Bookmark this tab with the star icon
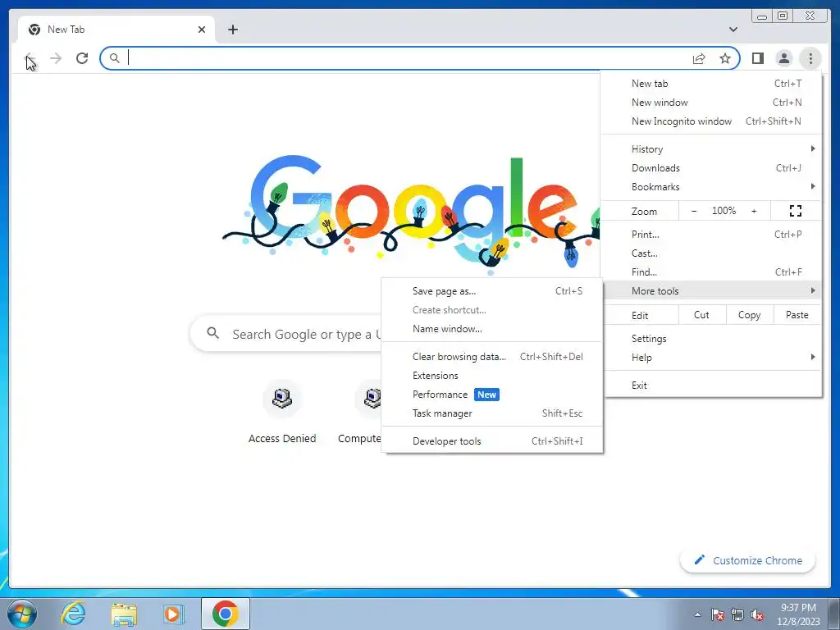This screenshot has width=840, height=630. point(725,58)
